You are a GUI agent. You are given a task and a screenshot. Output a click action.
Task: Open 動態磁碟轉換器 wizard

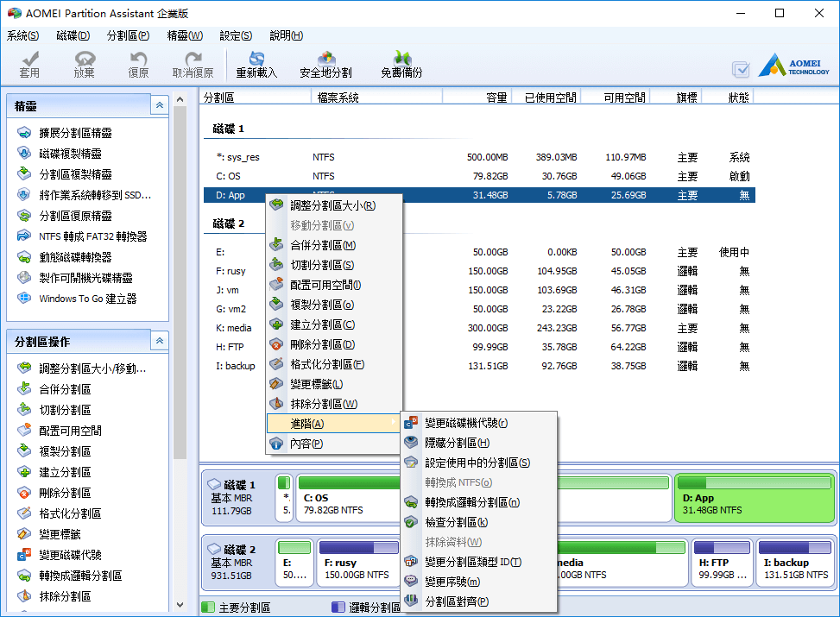pyautogui.click(x=75, y=257)
